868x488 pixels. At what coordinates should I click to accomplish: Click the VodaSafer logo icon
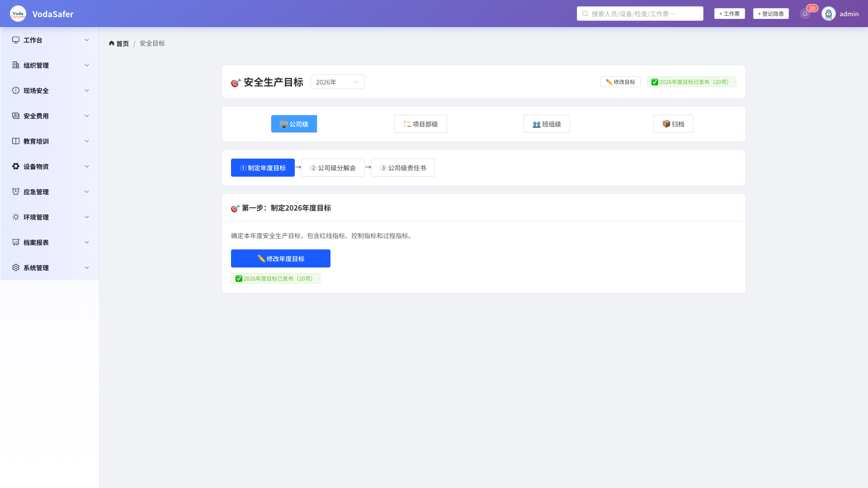[x=18, y=14]
